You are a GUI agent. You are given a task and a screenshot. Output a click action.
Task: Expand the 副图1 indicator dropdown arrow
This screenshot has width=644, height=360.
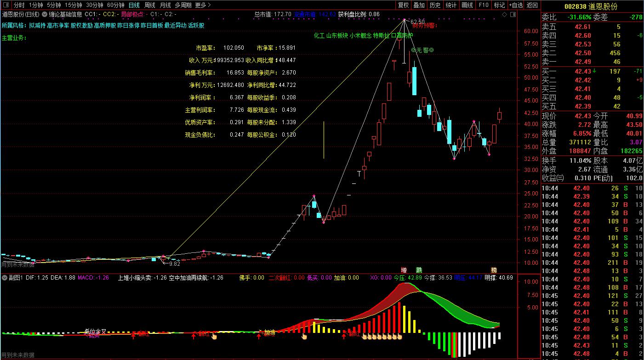tap(4, 278)
